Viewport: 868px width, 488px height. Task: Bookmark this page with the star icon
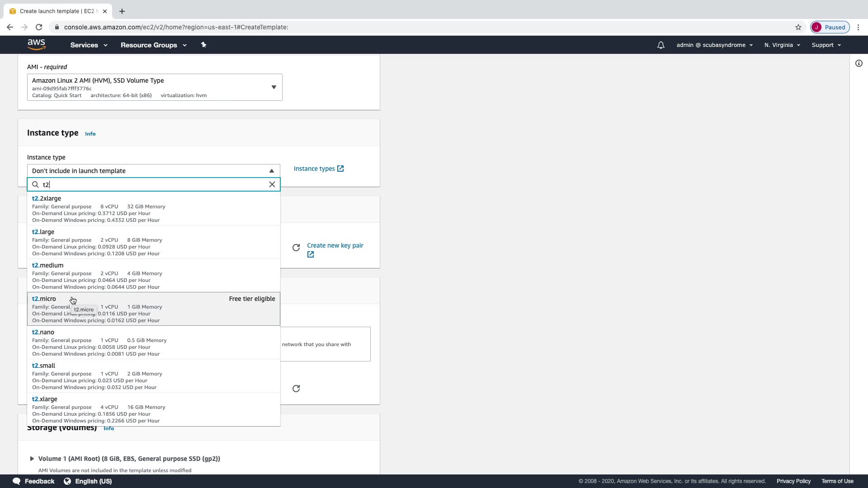coord(798,27)
